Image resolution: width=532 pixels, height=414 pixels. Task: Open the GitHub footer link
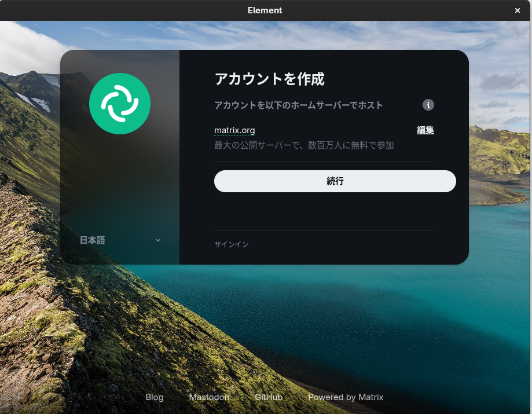[x=269, y=397]
